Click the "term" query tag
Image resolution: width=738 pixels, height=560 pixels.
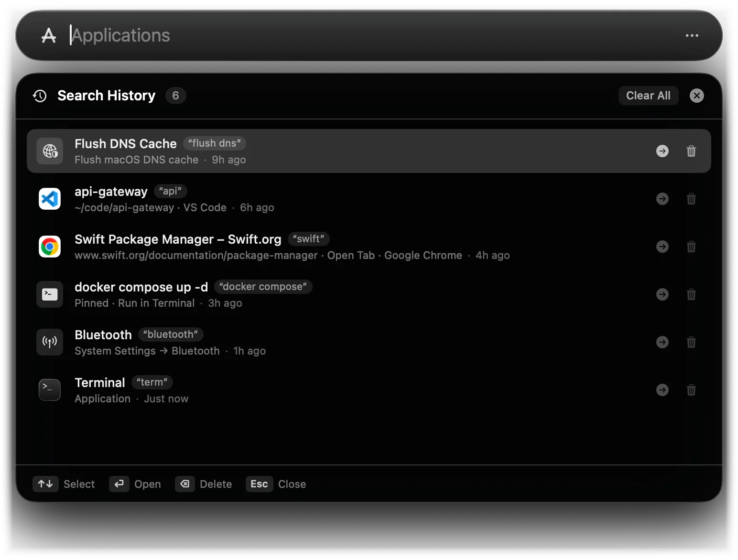tap(152, 382)
